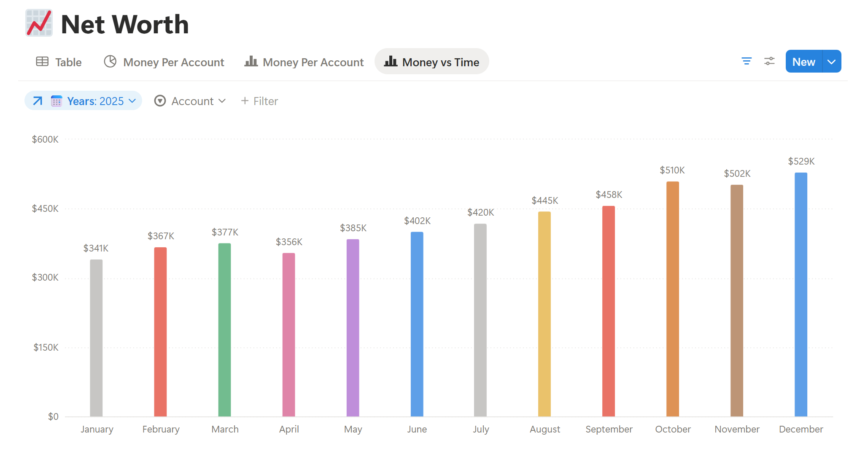This screenshot has width=868, height=465.
Task: Click the filter lines icon in toolbar
Action: (x=746, y=62)
